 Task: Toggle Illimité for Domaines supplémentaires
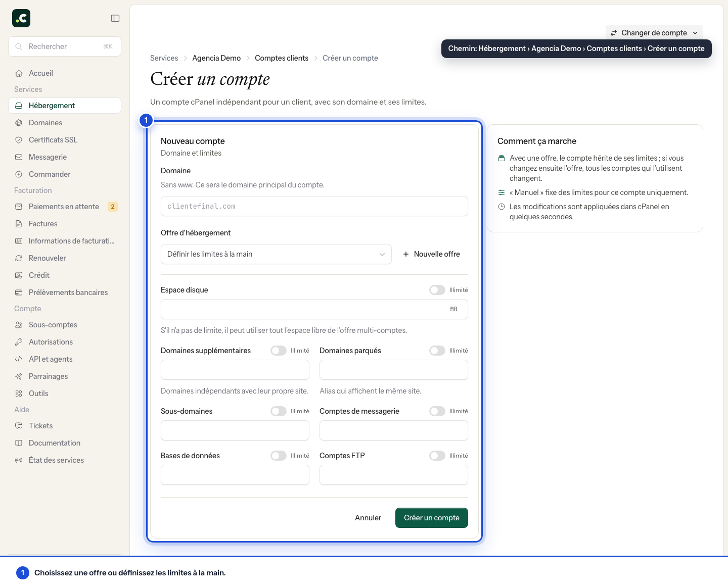279,351
